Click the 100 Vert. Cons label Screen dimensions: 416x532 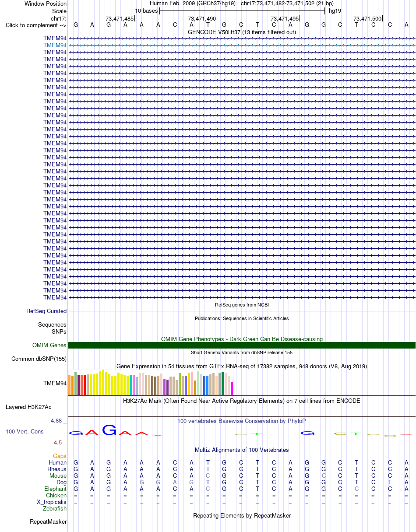(25, 432)
